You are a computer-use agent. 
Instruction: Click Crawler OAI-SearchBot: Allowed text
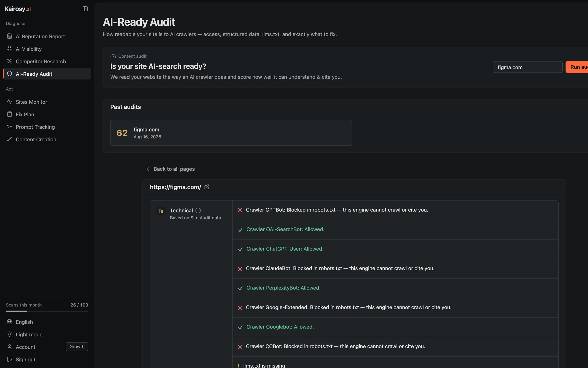point(285,229)
